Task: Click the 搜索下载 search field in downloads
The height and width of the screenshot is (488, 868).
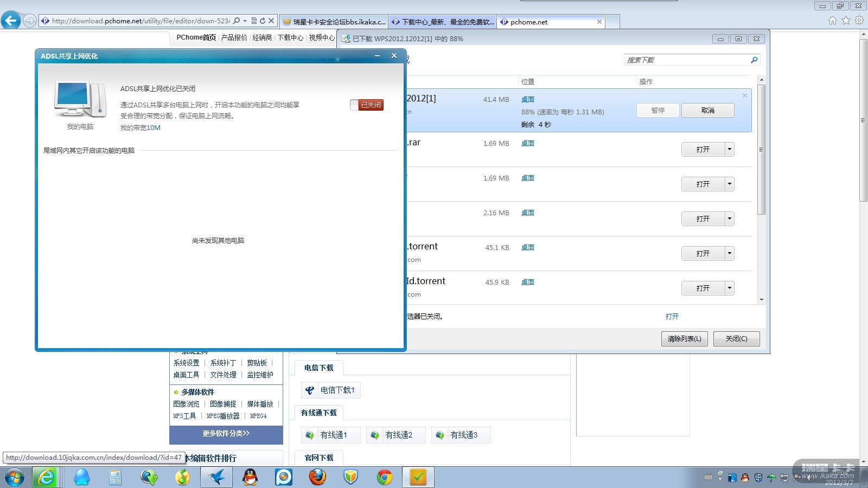Action: pos(687,60)
